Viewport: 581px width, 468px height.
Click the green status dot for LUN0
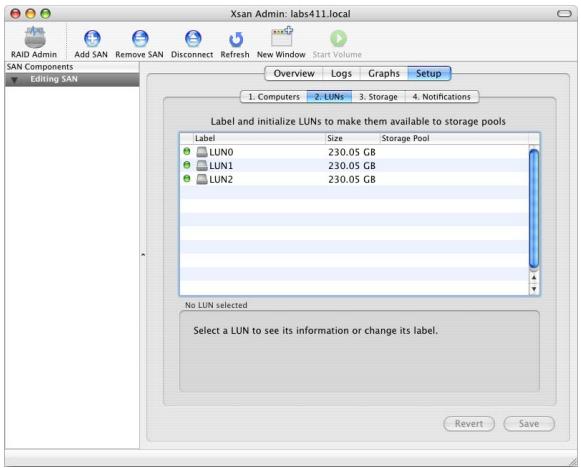click(x=187, y=151)
